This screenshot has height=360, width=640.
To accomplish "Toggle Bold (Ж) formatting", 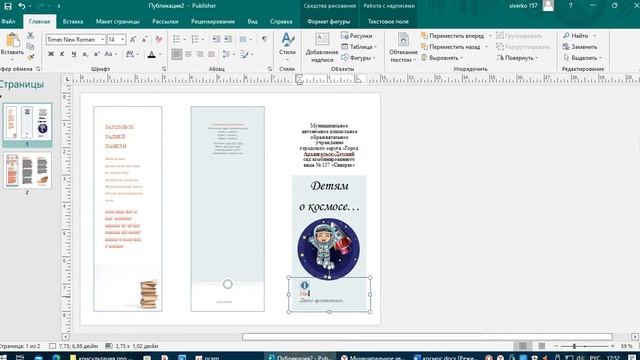I will pos(51,54).
